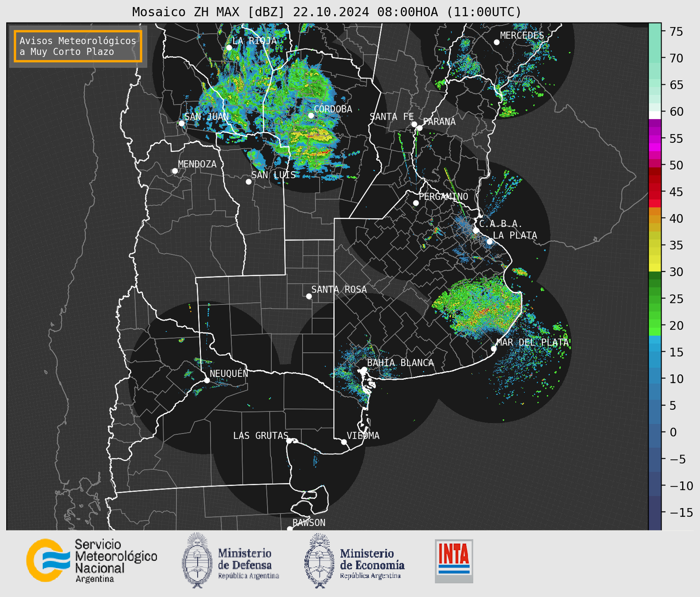This screenshot has height=597, width=700.
Task: Select the Mendoza city marker
Action: coord(175,171)
